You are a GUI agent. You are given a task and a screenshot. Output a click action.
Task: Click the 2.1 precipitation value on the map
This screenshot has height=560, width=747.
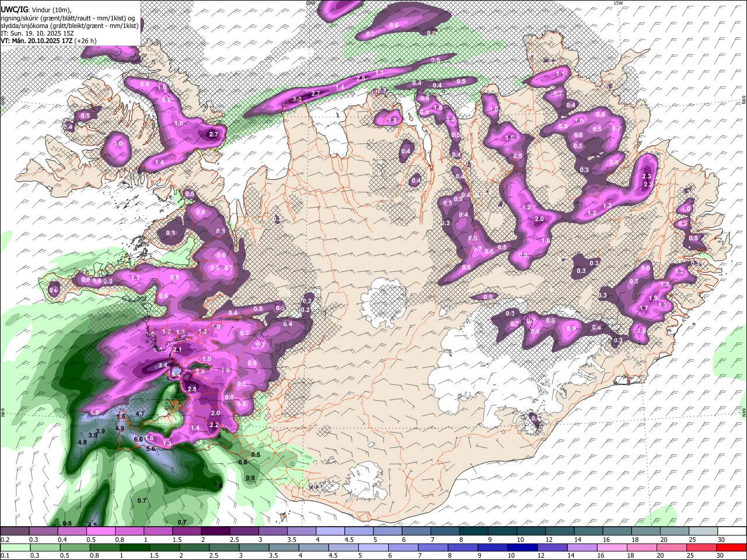pyautogui.click(x=178, y=349)
